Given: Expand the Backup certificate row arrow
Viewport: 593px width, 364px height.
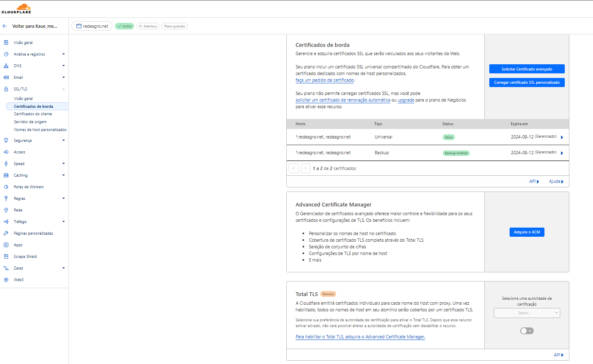Looking at the screenshot, I should (x=562, y=153).
